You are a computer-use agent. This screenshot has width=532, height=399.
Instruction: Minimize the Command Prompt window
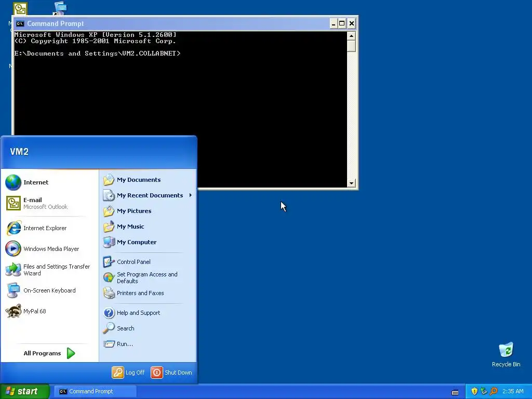click(x=333, y=23)
